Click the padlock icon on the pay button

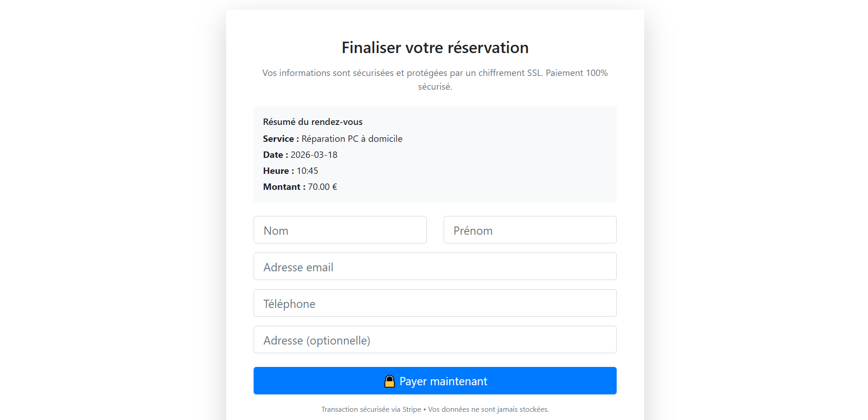[x=389, y=381]
